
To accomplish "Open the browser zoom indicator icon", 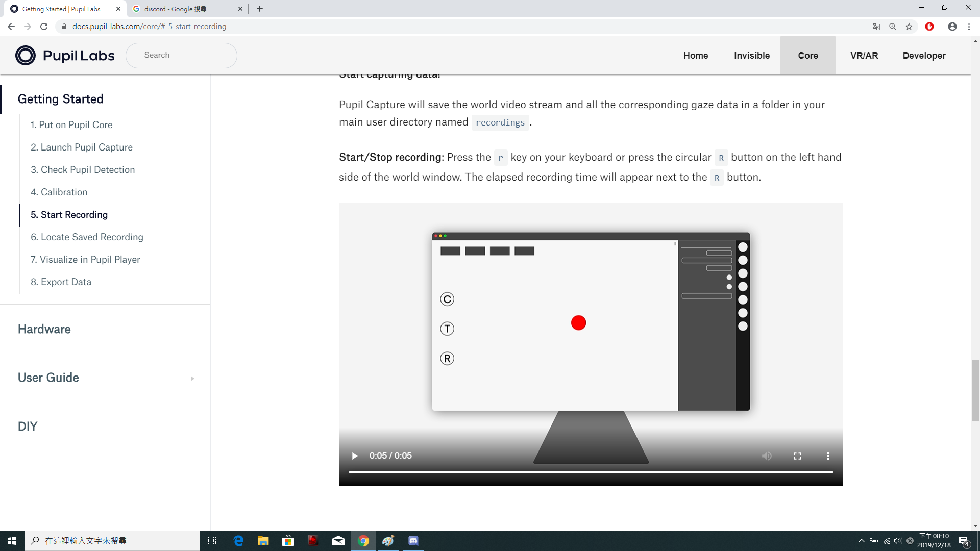I will pyautogui.click(x=893, y=27).
